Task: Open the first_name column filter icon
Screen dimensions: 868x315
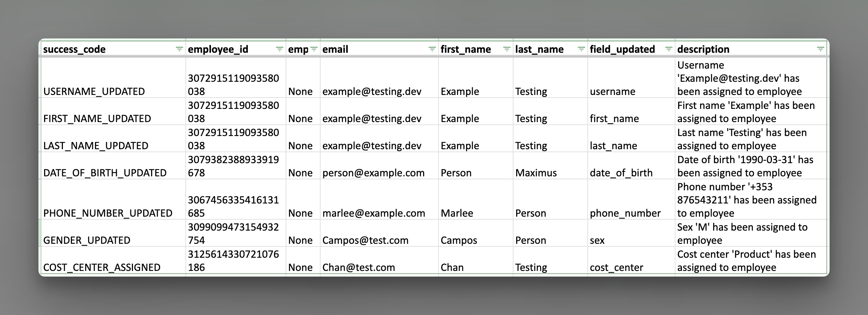Action: point(507,49)
